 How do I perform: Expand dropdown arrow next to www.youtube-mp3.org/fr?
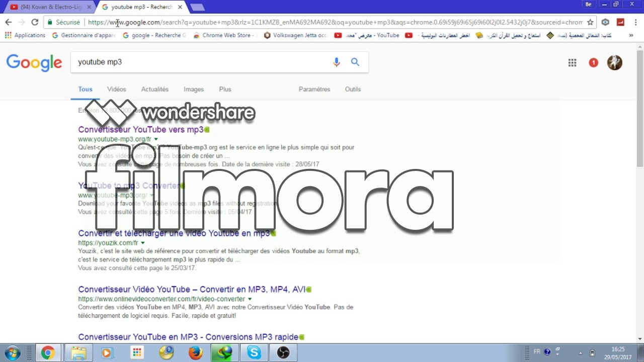(156, 139)
